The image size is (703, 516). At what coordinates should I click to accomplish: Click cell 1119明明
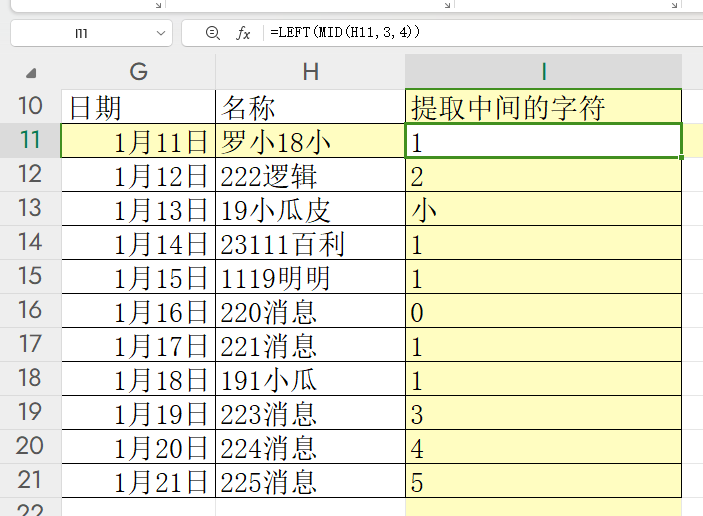310,277
